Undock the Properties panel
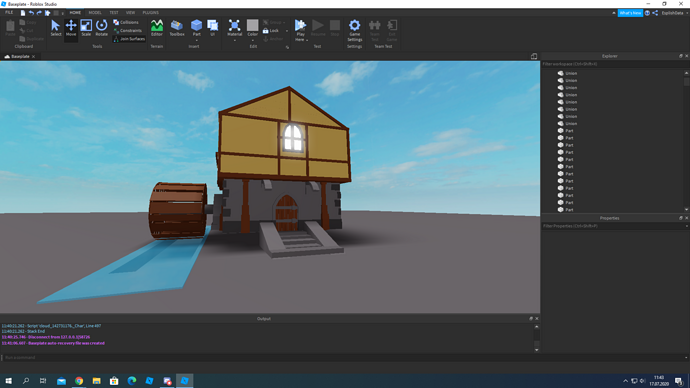The width and height of the screenshot is (690, 388). pyautogui.click(x=681, y=218)
